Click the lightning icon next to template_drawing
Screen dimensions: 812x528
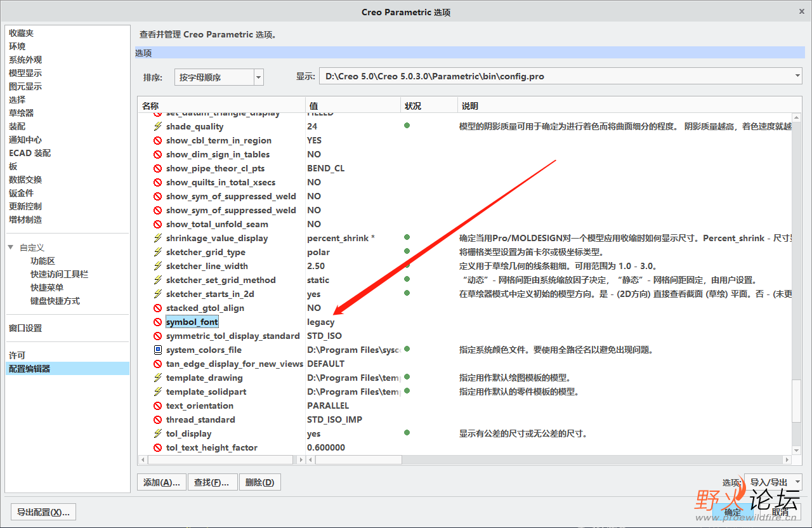pos(158,378)
